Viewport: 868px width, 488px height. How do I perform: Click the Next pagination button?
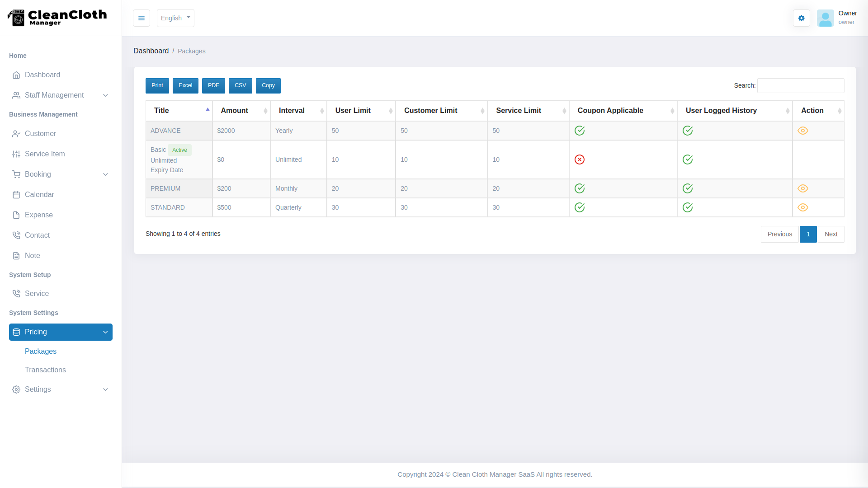coord(831,234)
